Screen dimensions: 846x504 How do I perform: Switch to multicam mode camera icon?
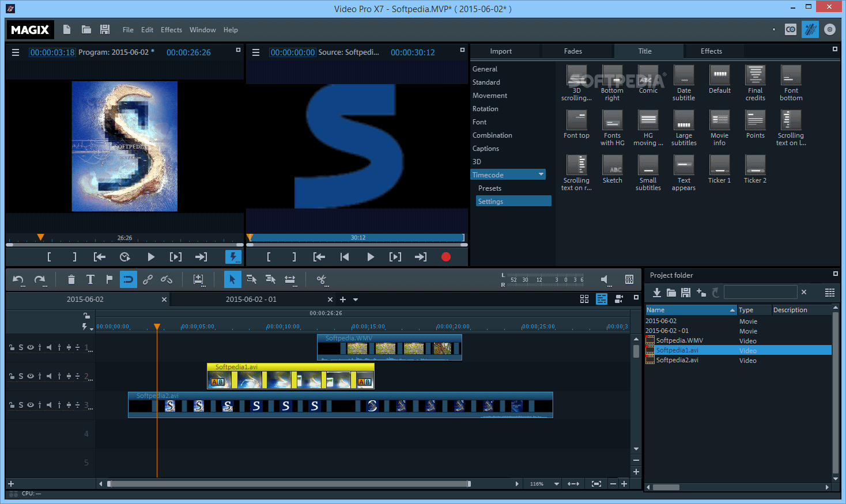(x=619, y=299)
